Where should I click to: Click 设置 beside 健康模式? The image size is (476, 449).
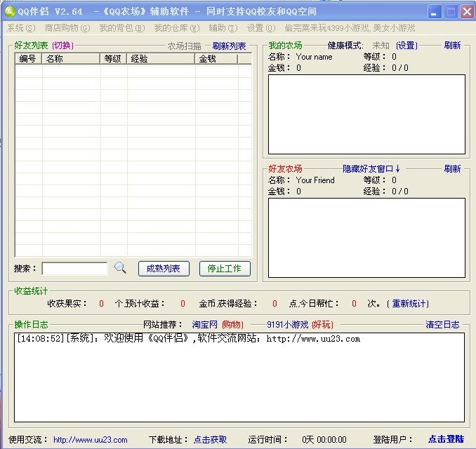coord(406,46)
